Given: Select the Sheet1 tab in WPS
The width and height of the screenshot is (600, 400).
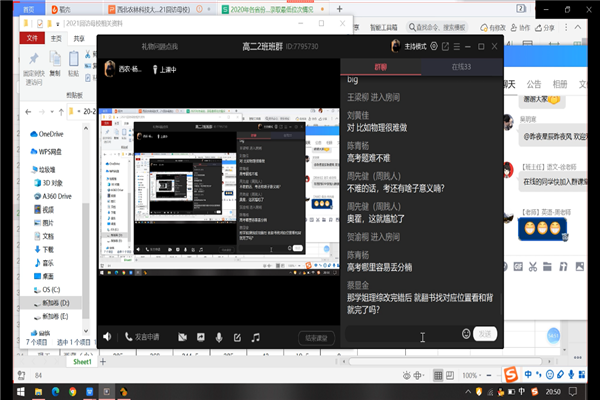Looking at the screenshot, I should tap(82, 362).
